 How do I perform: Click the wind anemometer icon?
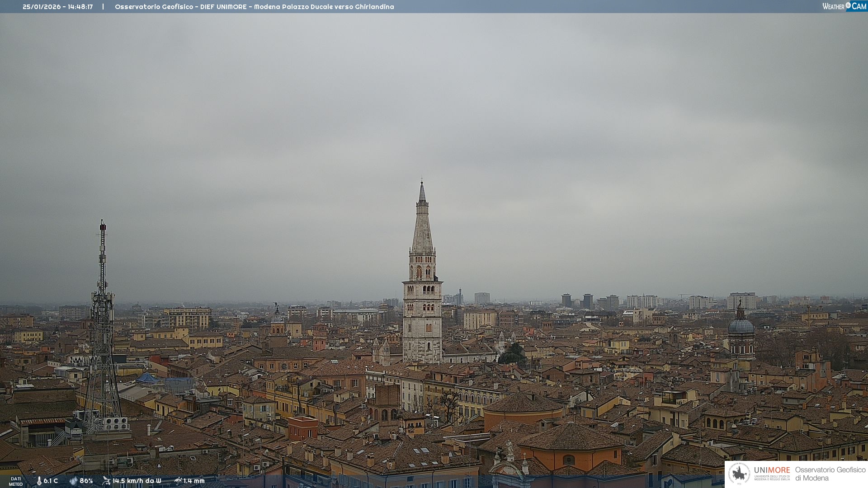106,481
